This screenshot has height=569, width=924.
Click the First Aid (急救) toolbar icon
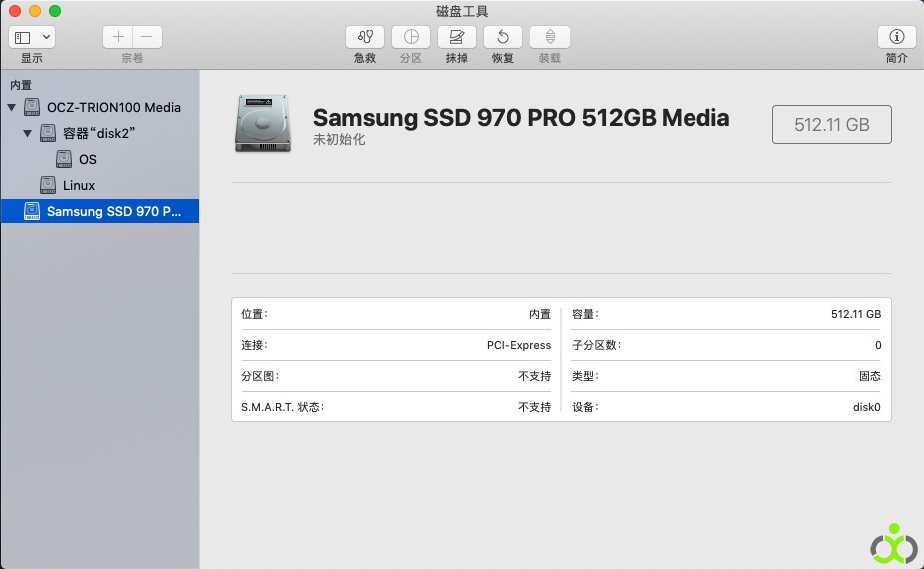(365, 37)
